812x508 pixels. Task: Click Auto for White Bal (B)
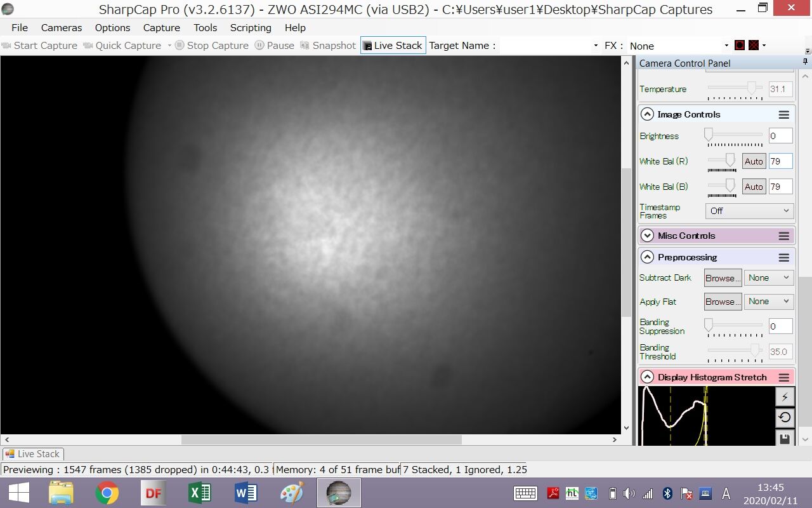754,187
